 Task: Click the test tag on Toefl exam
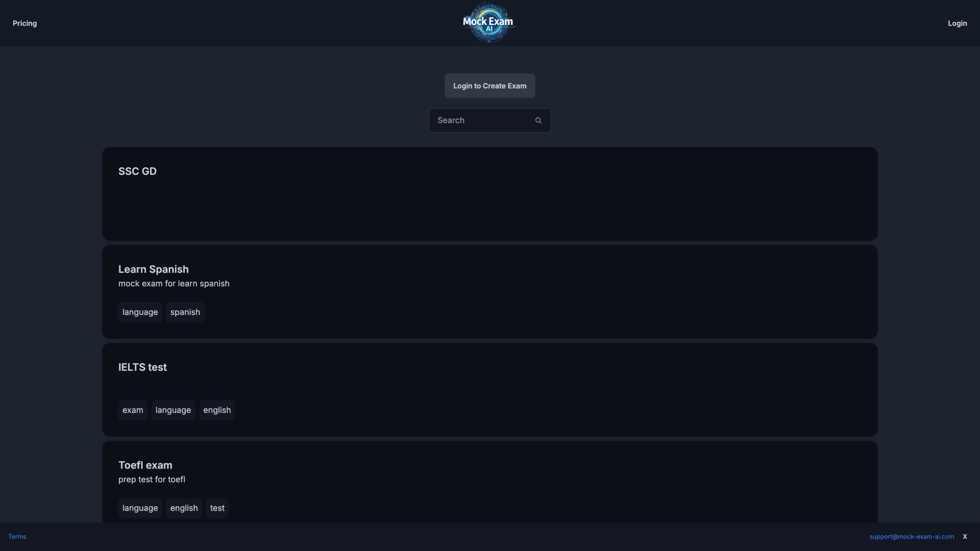tap(217, 508)
